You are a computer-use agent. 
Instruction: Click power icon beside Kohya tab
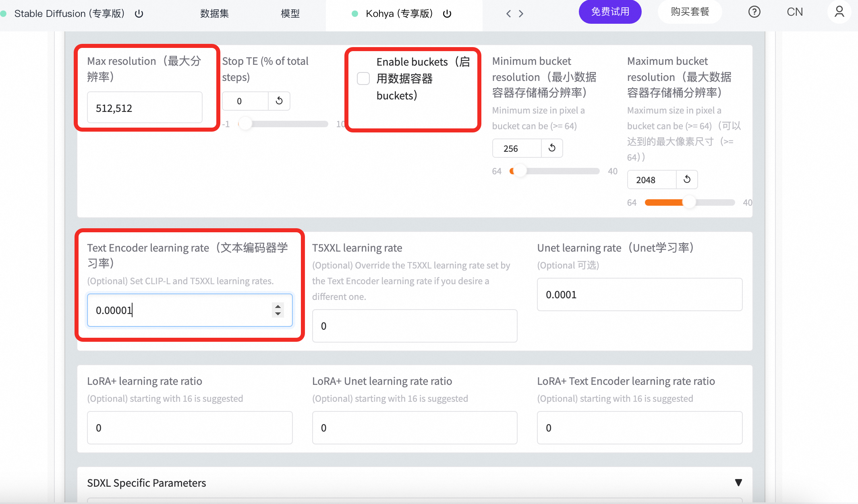[447, 14]
